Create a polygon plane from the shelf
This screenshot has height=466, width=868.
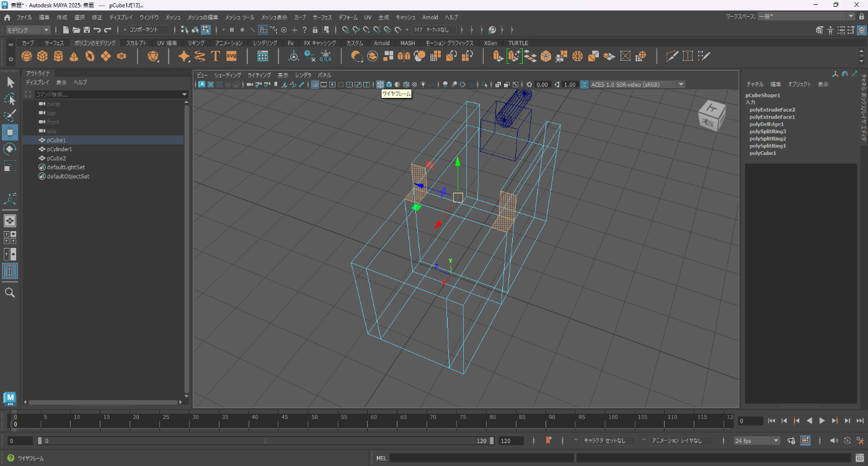click(106, 56)
